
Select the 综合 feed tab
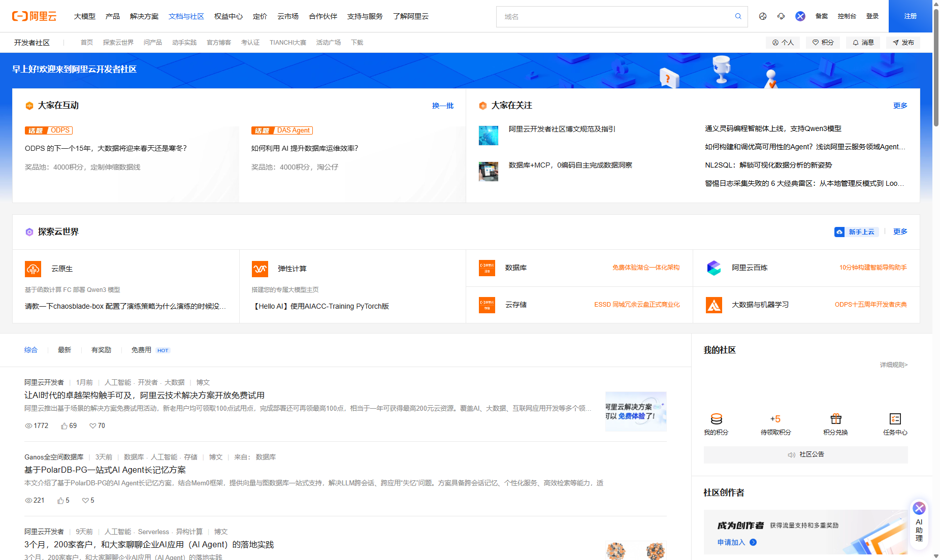point(31,350)
